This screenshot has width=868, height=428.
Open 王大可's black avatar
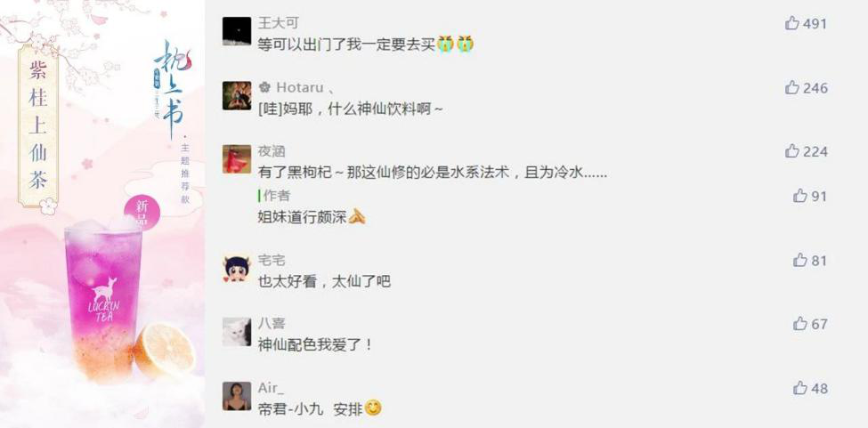[x=237, y=31]
